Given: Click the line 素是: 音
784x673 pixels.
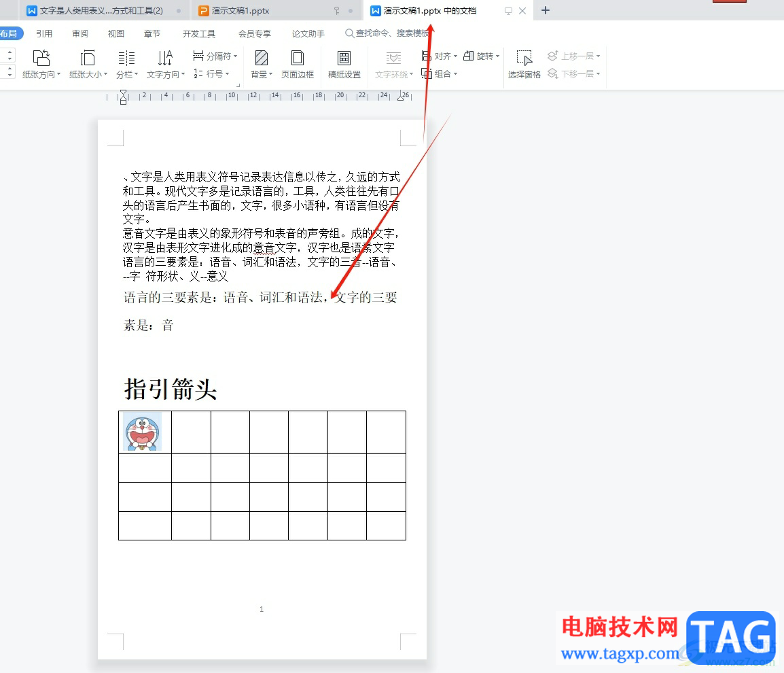Looking at the screenshot, I should point(149,325).
